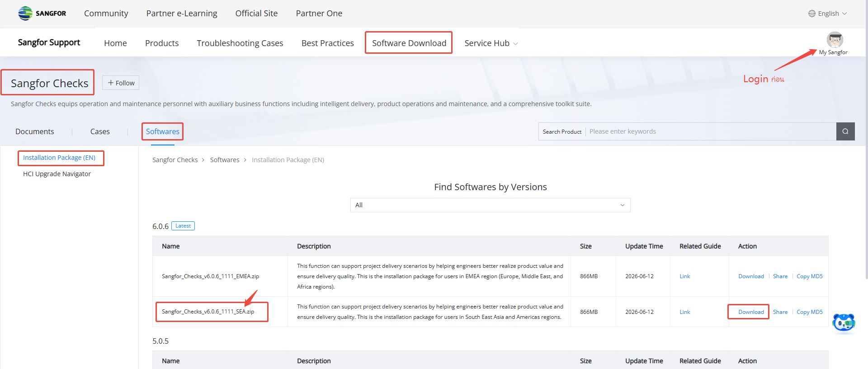Click the Sangfor_Checks_v6.0.6_1111_EMEA.zip file name

tap(210, 276)
